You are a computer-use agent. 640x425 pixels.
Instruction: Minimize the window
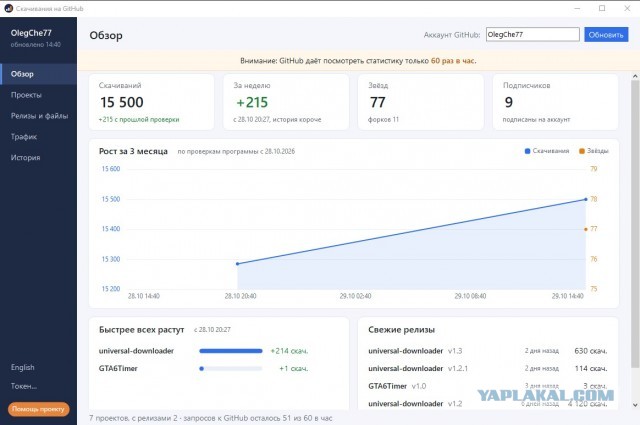(x=577, y=8)
